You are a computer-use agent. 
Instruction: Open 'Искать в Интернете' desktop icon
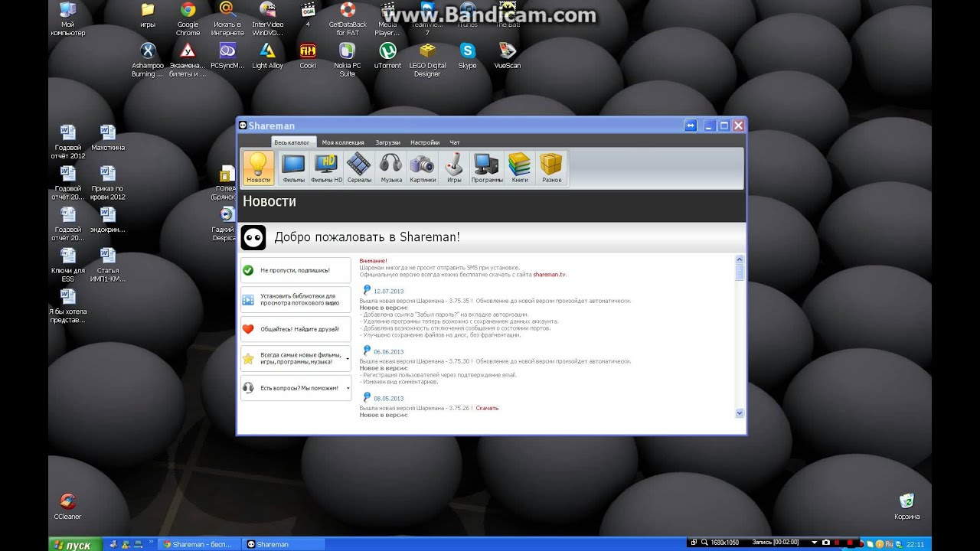pos(227,19)
